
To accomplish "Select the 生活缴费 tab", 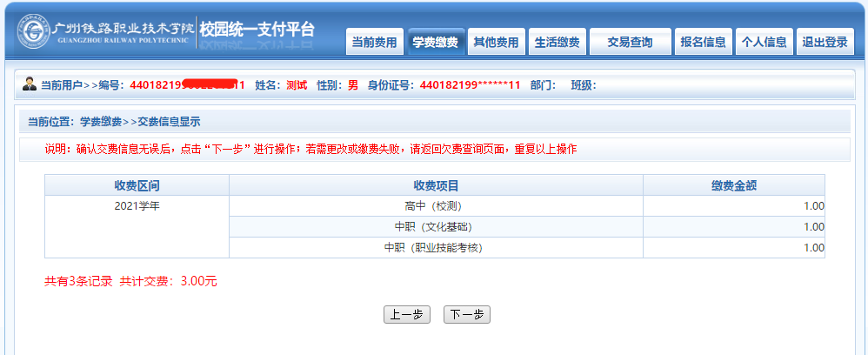I will [x=557, y=42].
